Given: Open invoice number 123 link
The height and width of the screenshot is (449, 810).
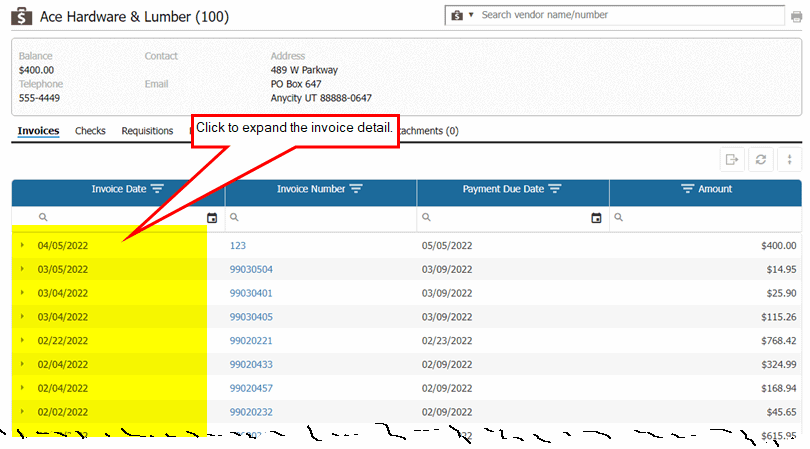Looking at the screenshot, I should click(x=238, y=245).
